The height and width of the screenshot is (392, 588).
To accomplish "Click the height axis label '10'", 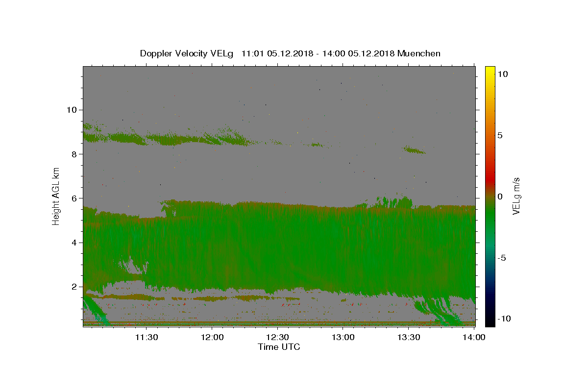I will [72, 110].
